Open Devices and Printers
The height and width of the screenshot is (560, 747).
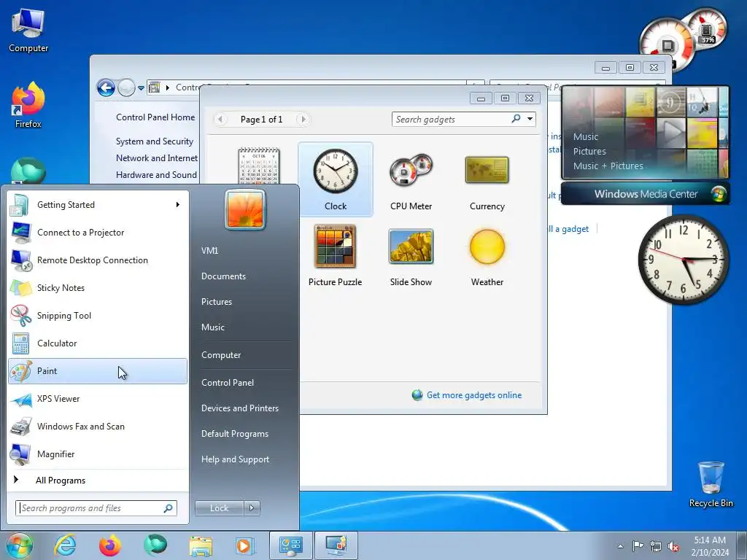pos(240,408)
